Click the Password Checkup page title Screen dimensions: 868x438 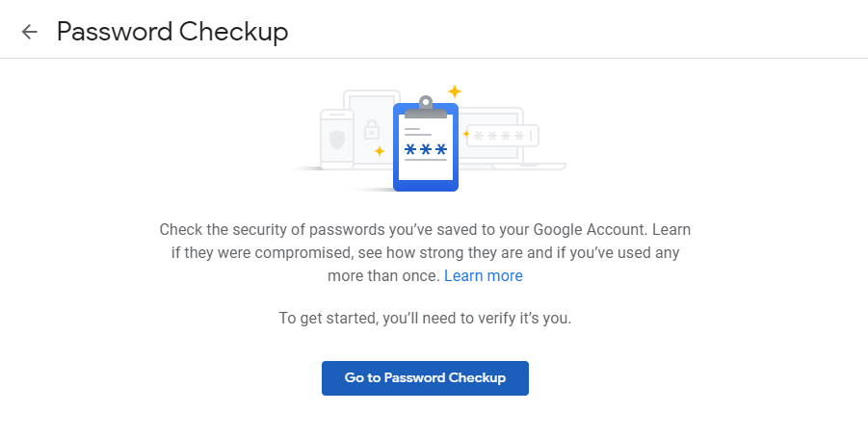pyautogui.click(x=172, y=32)
